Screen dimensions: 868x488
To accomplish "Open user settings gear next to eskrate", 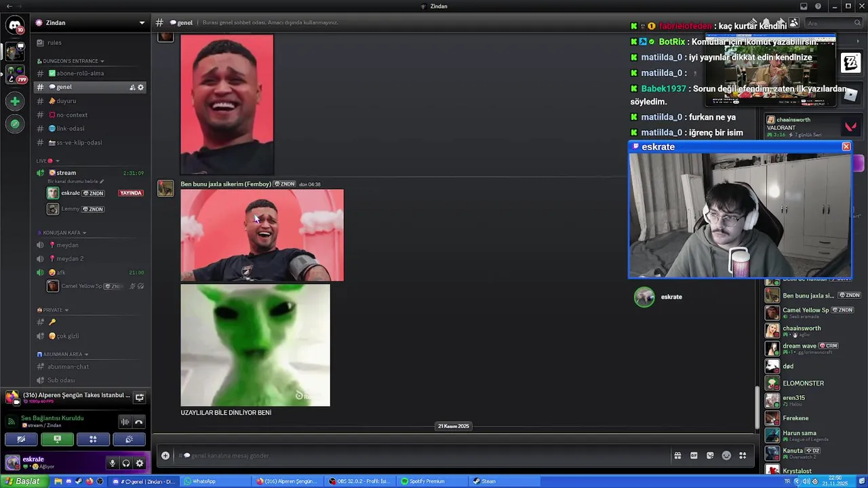I will [140, 464].
